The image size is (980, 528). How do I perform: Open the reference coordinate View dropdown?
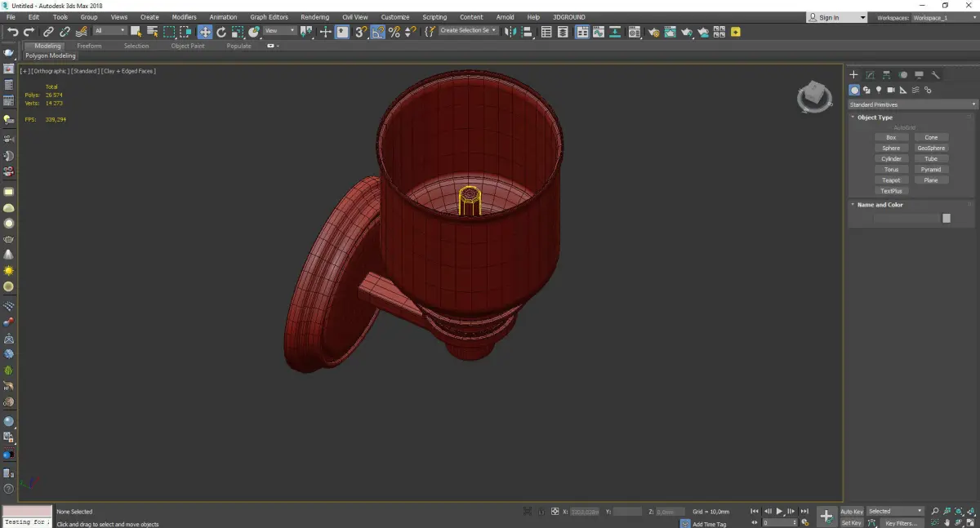pyautogui.click(x=280, y=31)
